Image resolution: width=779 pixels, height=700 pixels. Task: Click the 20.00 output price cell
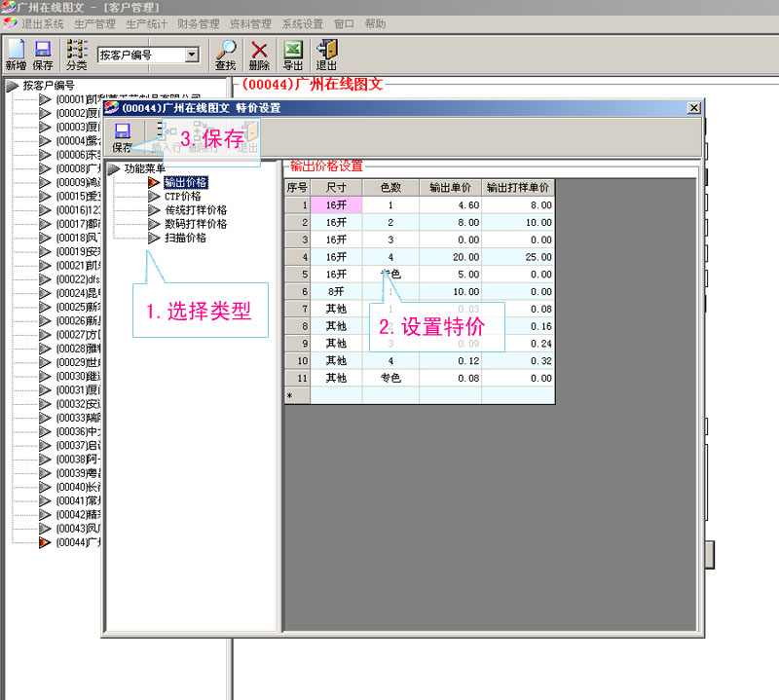click(x=450, y=257)
